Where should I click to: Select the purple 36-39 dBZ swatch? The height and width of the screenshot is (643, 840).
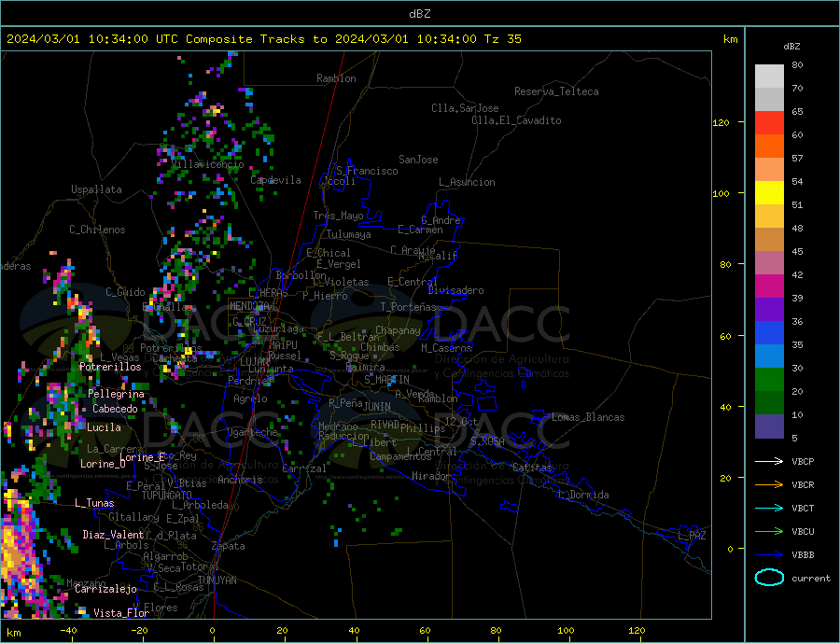click(769, 310)
